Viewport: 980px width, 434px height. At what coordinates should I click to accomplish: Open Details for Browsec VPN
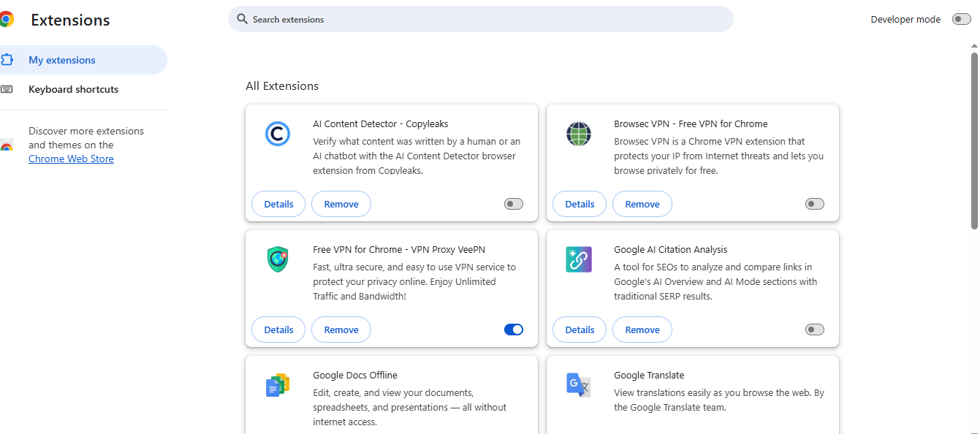point(580,204)
